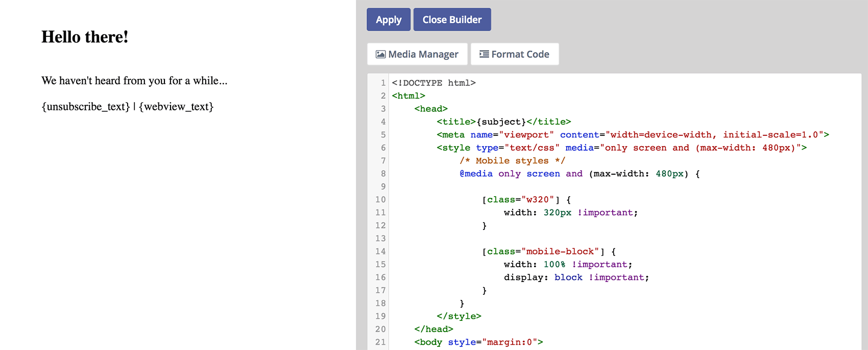Image resolution: width=868 pixels, height=350 pixels.
Task: Click the width: 100% !important line
Action: [568, 264]
